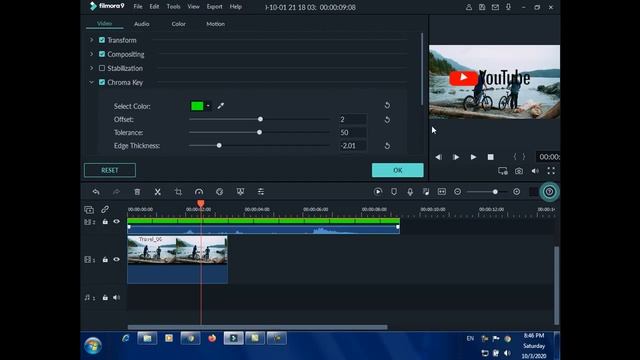The image size is (640, 360).
Task: Open the help circle icon in toolbar
Action: pyautogui.click(x=549, y=192)
